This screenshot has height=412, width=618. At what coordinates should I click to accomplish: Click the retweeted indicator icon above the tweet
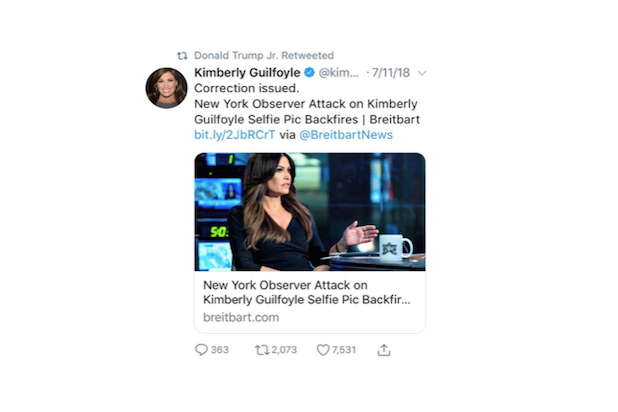pos(182,56)
